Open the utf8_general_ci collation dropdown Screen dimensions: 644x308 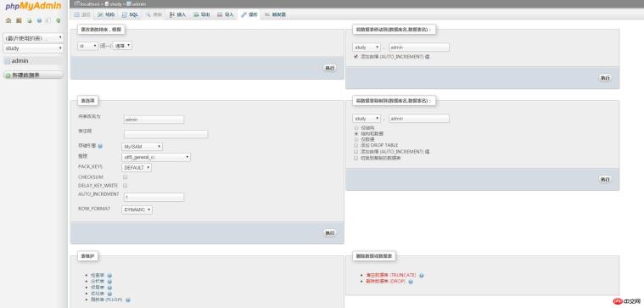[156, 157]
